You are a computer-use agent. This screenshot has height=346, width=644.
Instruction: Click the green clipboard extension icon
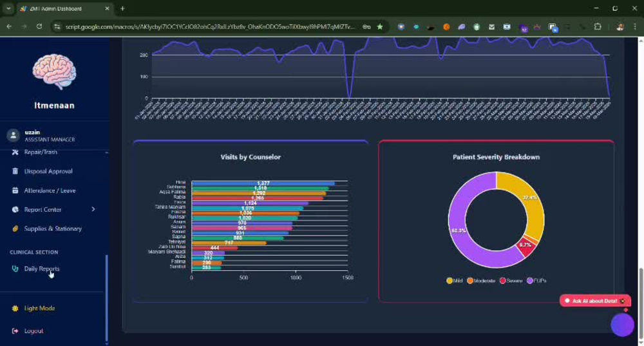pos(477,26)
